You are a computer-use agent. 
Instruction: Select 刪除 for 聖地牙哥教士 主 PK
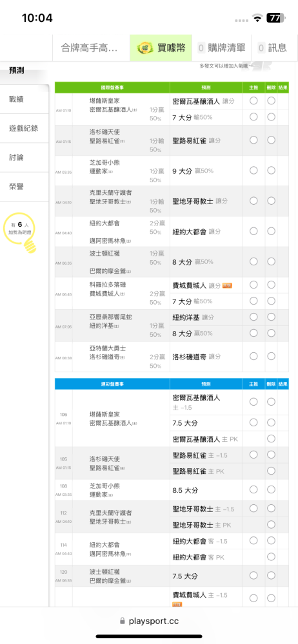272,524
